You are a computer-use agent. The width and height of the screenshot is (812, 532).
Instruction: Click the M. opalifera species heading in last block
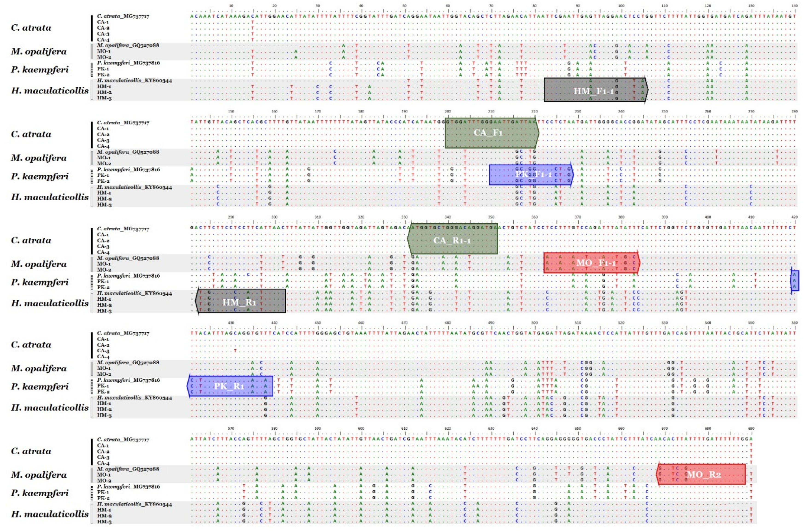39,475
